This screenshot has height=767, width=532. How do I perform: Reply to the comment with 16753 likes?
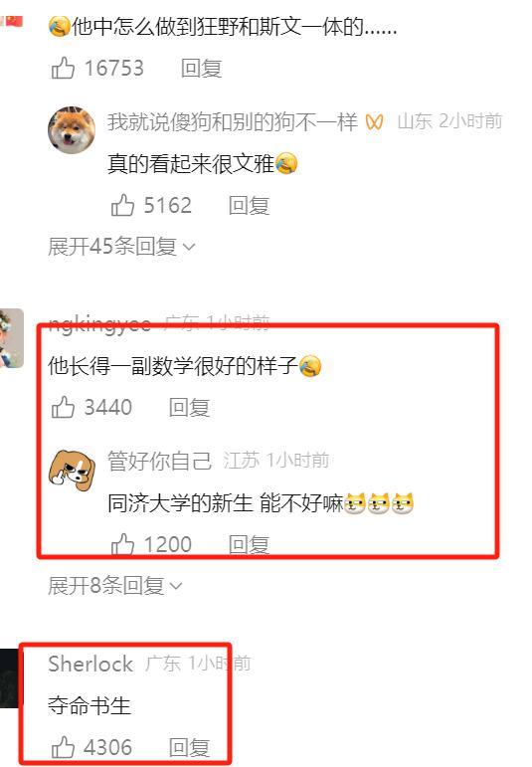coord(202,69)
